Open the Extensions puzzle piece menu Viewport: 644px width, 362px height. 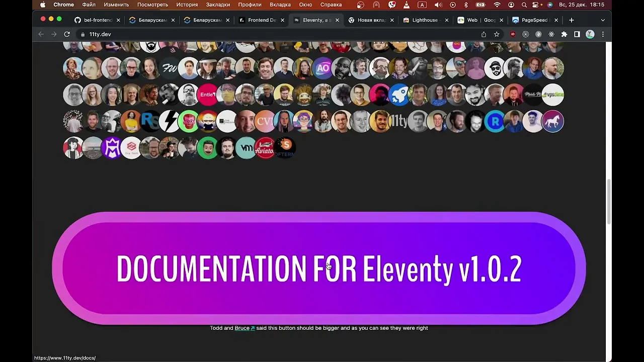tap(564, 34)
